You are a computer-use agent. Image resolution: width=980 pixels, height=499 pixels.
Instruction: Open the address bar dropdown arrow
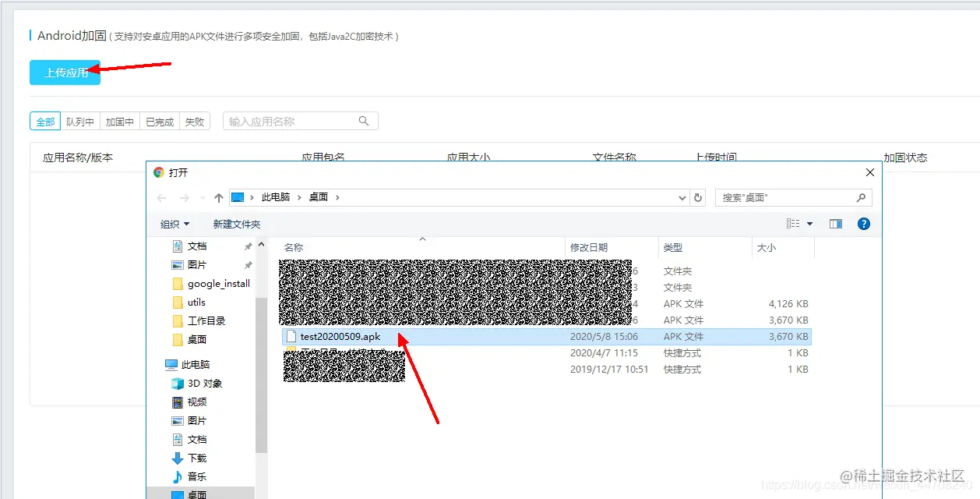click(x=682, y=197)
